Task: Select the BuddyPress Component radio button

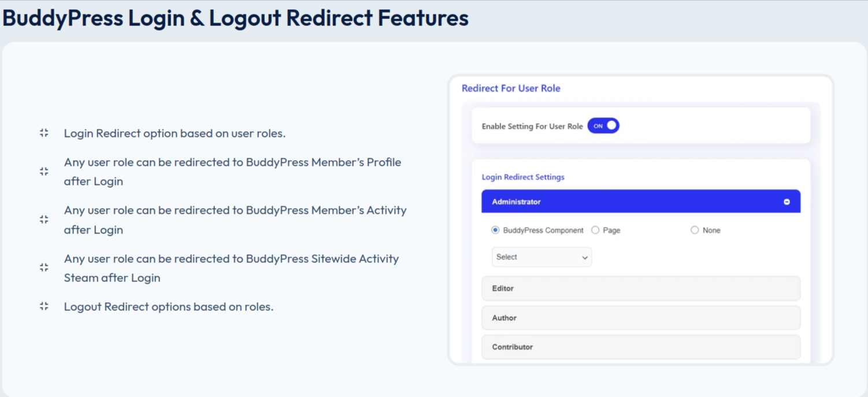Action: (x=495, y=230)
